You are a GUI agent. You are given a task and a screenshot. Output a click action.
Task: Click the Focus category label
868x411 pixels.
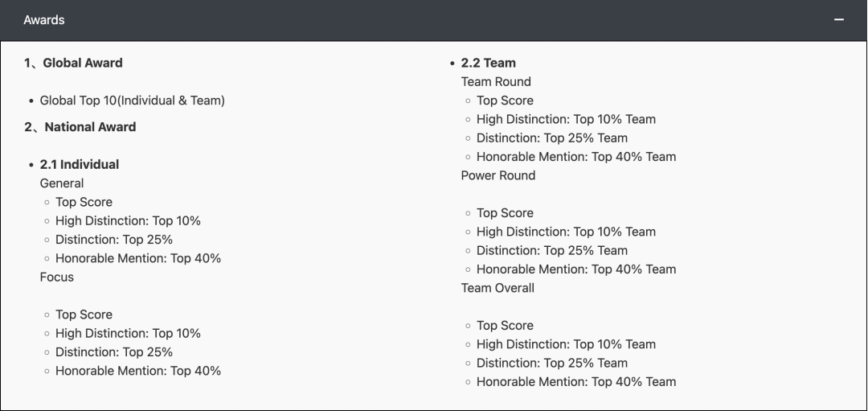coord(56,277)
